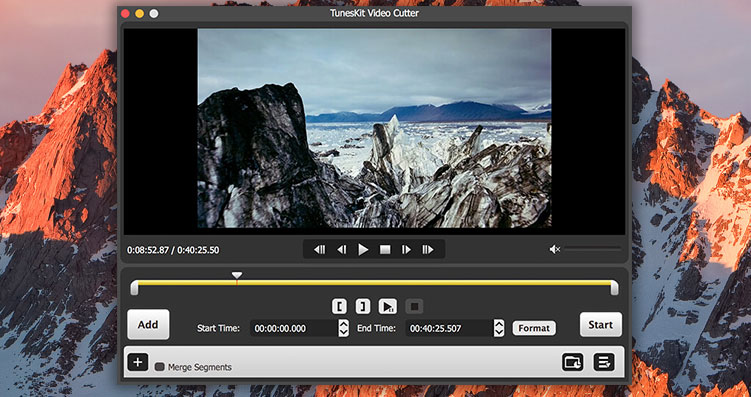Click the left trim handle on timeline

[x=134, y=287]
